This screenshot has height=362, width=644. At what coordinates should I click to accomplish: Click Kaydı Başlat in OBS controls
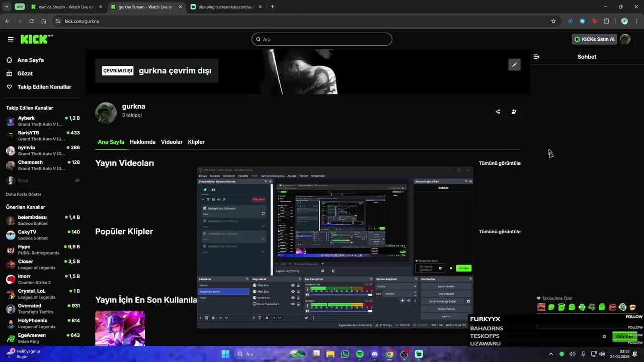(446, 294)
